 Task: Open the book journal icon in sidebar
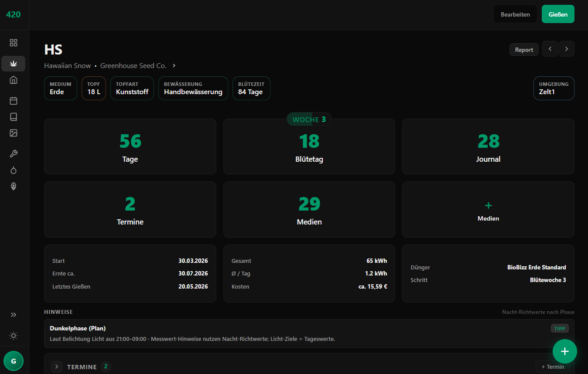click(x=14, y=117)
